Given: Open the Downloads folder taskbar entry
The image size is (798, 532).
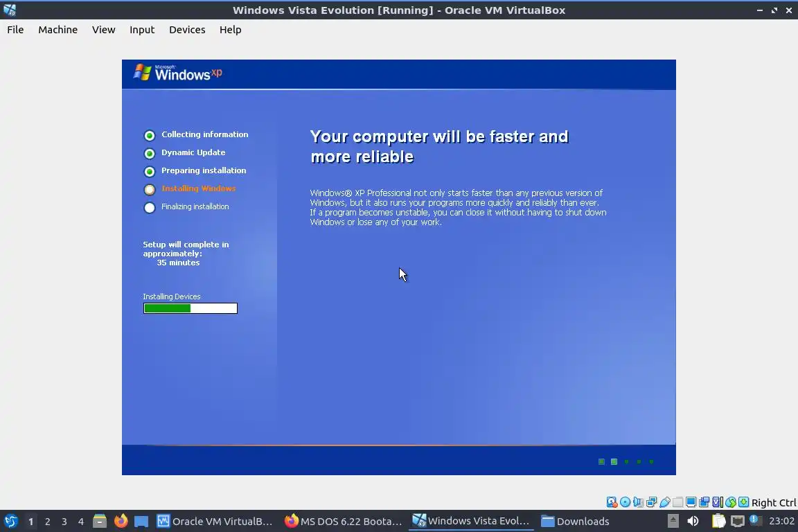Looking at the screenshot, I should (575, 522).
